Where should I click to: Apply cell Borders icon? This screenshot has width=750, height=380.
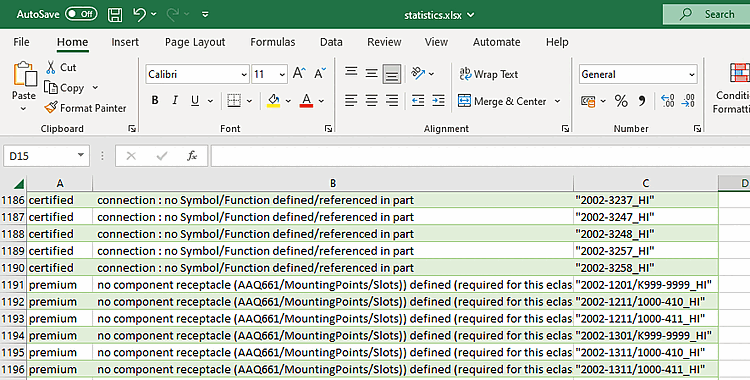point(234,101)
